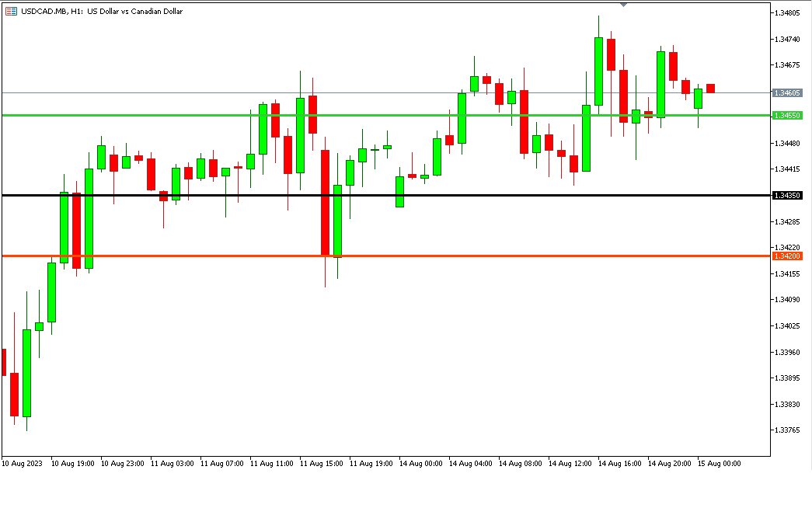Click the 11 Aug 19:00 time label
This screenshot has width=812, height=522.
[x=371, y=464]
